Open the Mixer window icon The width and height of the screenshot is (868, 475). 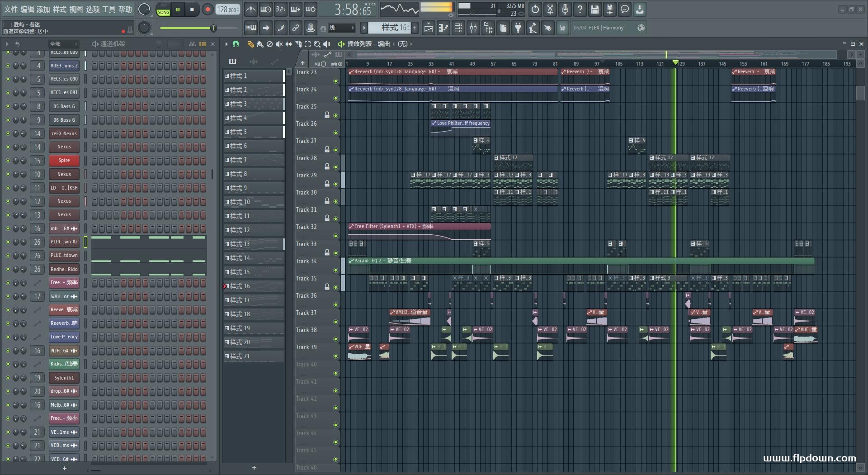pos(473,28)
